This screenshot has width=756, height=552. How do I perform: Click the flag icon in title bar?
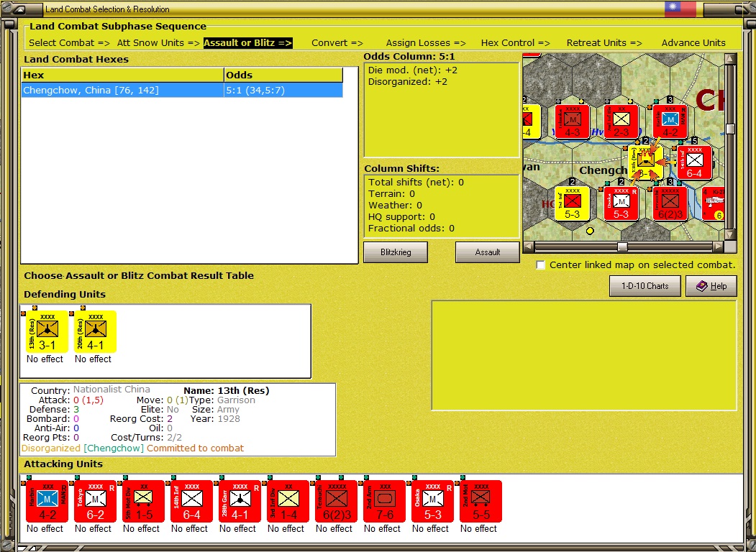click(x=680, y=8)
